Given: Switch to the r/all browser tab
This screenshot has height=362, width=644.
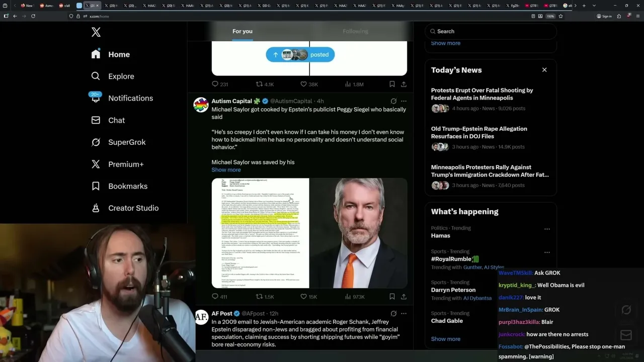Looking at the screenshot, I should tap(65, 6).
